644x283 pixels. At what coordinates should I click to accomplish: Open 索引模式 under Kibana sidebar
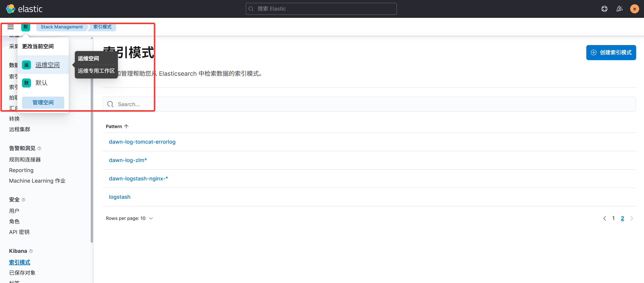point(20,262)
